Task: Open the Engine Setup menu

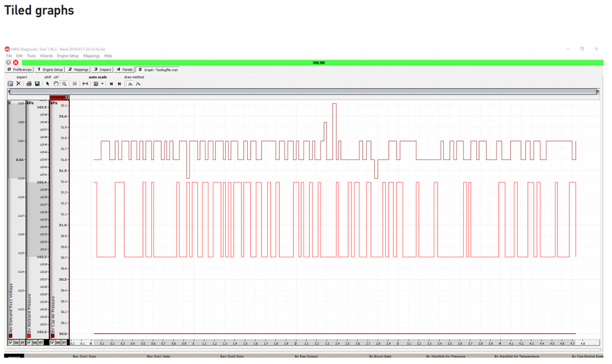Action: coord(68,56)
